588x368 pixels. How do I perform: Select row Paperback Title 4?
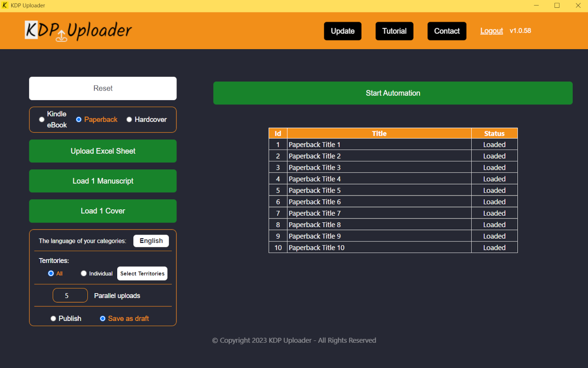tap(393, 179)
